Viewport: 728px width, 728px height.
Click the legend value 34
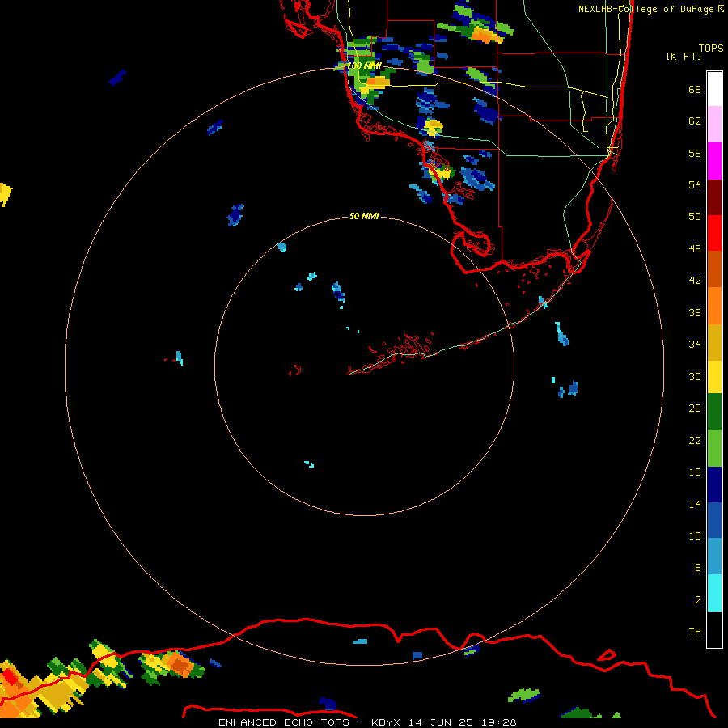click(695, 345)
